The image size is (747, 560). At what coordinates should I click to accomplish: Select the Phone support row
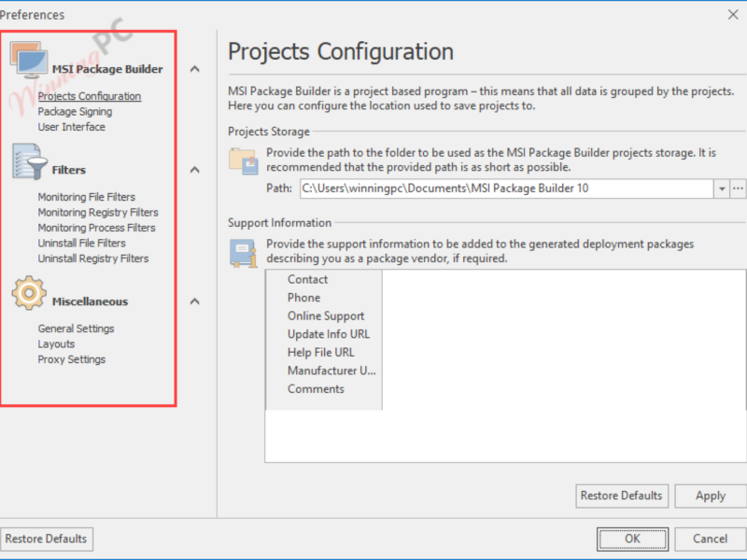324,298
